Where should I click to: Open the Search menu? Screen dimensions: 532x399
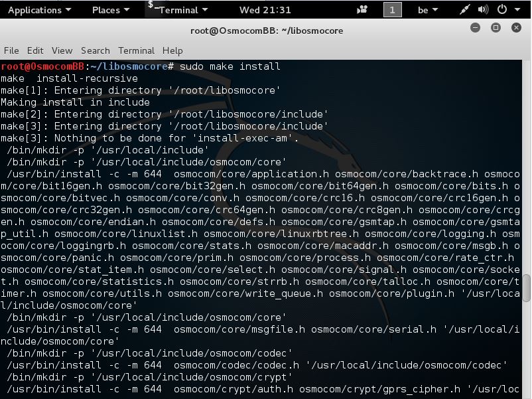[96, 50]
